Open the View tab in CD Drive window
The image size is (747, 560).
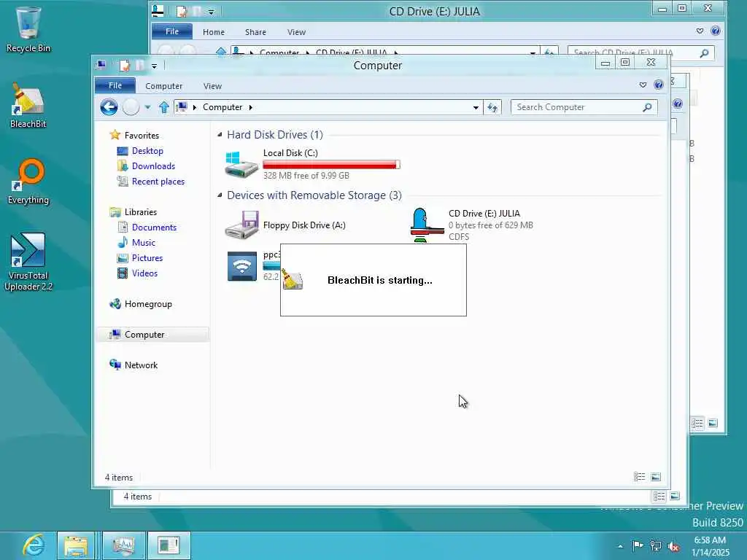pos(296,32)
